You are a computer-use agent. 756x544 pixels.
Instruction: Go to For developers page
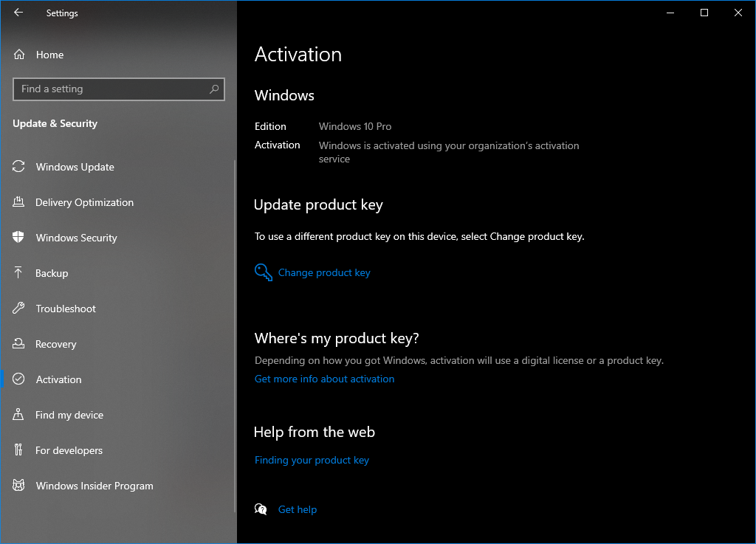click(117, 450)
